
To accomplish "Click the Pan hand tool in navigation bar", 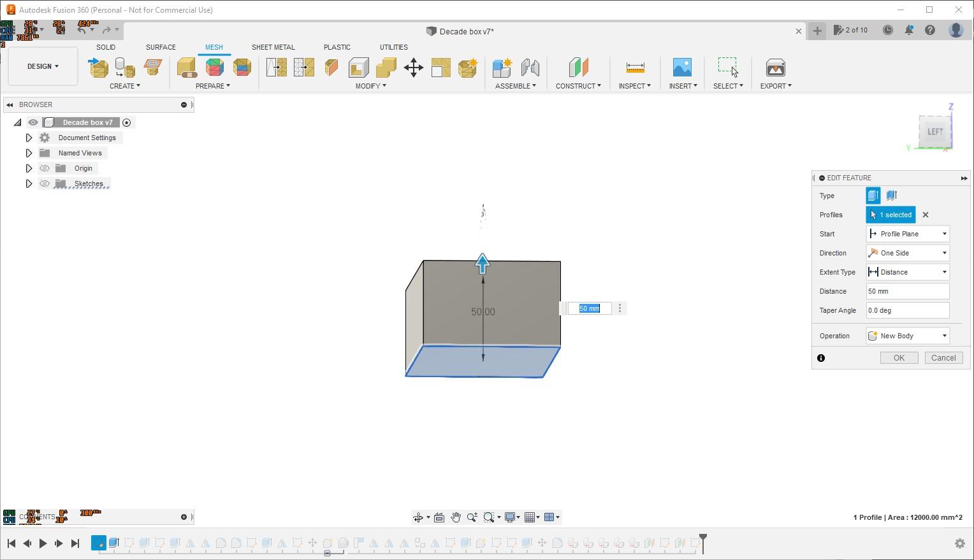I will pos(456,517).
